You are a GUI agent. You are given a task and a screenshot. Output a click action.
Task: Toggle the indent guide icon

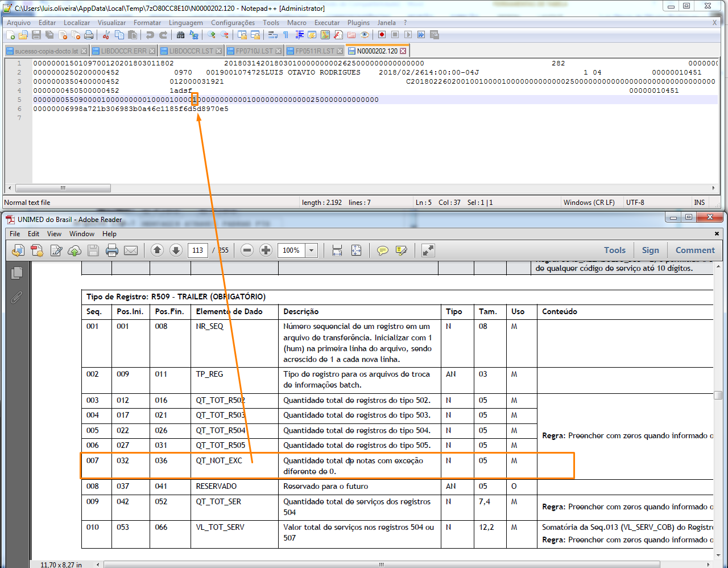(299, 35)
